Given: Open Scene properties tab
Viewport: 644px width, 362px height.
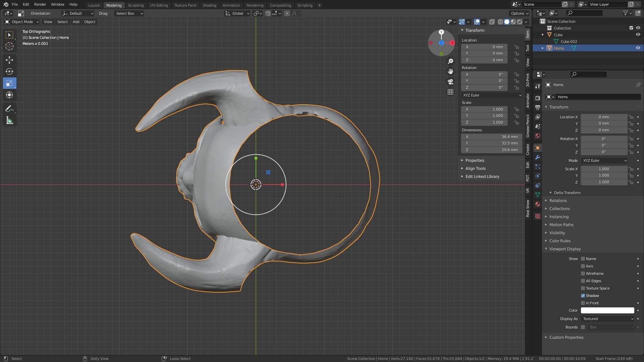Looking at the screenshot, I should (x=538, y=126).
